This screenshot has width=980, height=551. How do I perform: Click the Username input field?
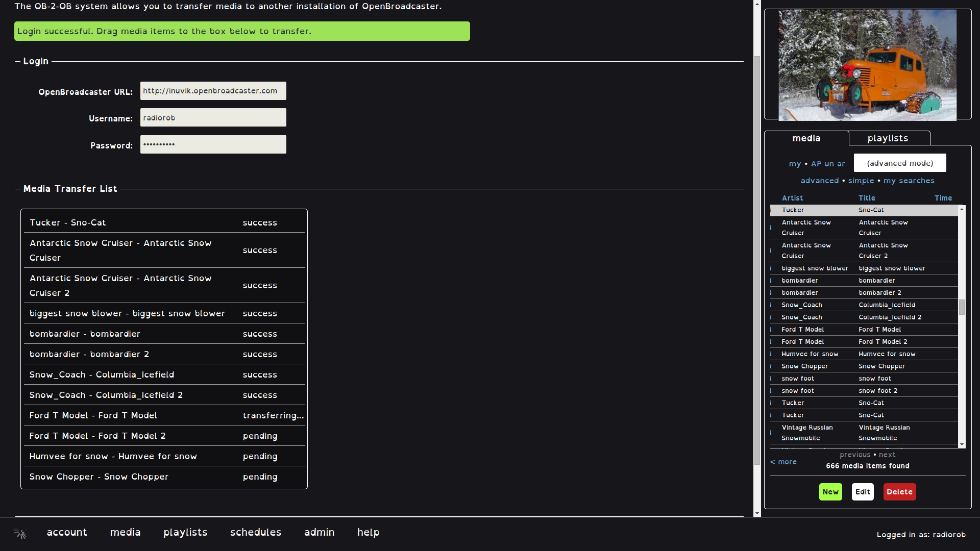coord(213,117)
